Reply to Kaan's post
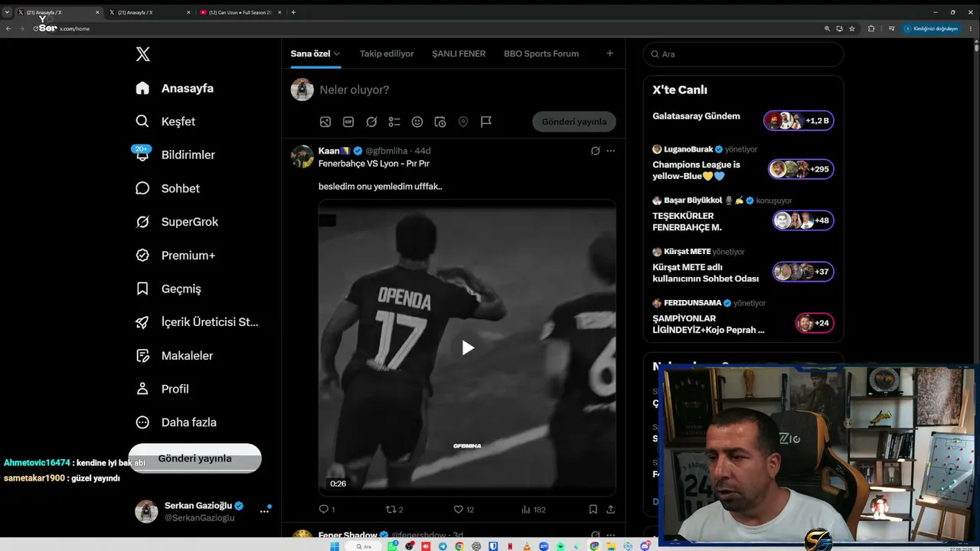 [327, 509]
